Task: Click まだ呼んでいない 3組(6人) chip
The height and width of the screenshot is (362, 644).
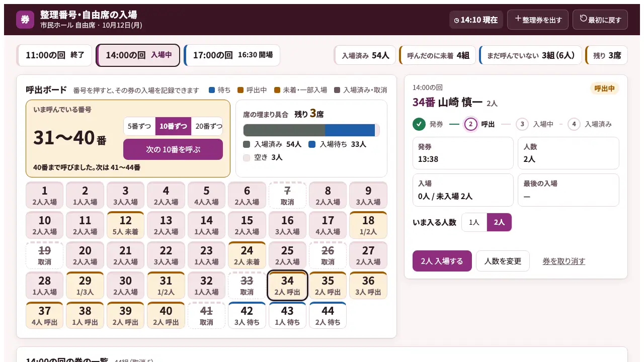Action: [x=530, y=55]
